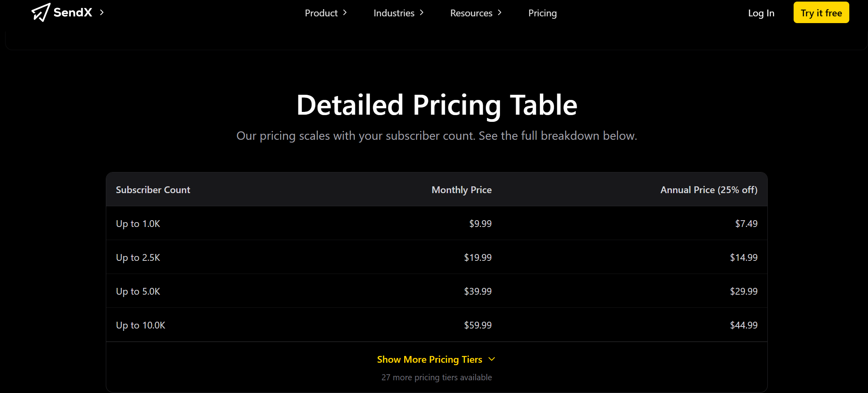Click the 27 more pricing tiers available text

click(x=436, y=377)
